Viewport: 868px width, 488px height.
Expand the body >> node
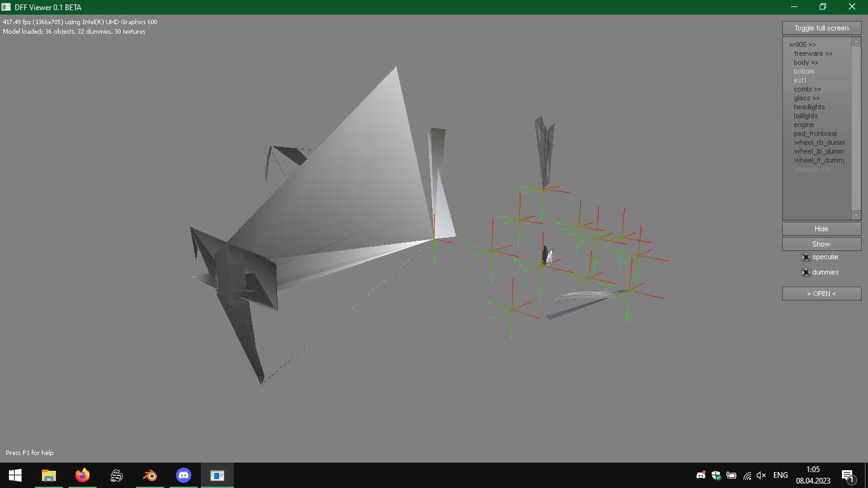[806, 62]
